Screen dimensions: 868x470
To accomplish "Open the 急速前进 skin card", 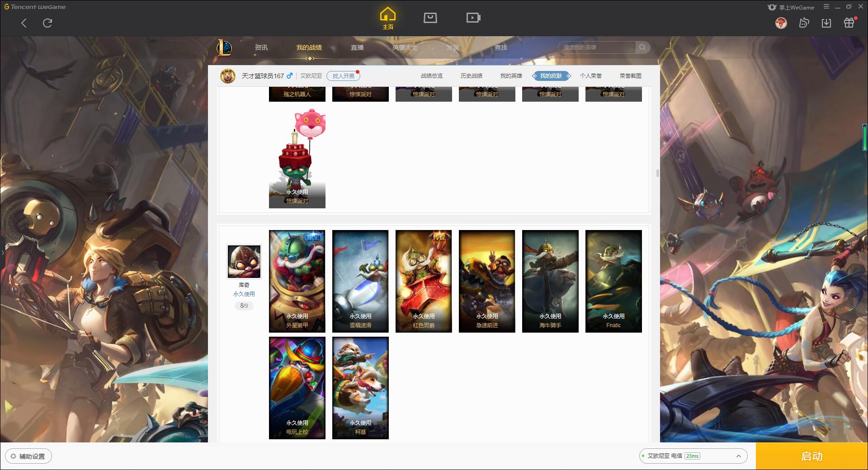I will pyautogui.click(x=487, y=281).
